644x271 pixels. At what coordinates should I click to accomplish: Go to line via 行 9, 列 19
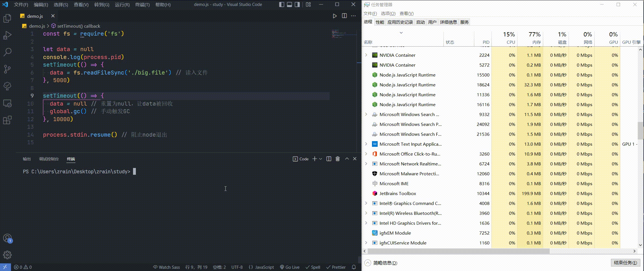coord(196,267)
